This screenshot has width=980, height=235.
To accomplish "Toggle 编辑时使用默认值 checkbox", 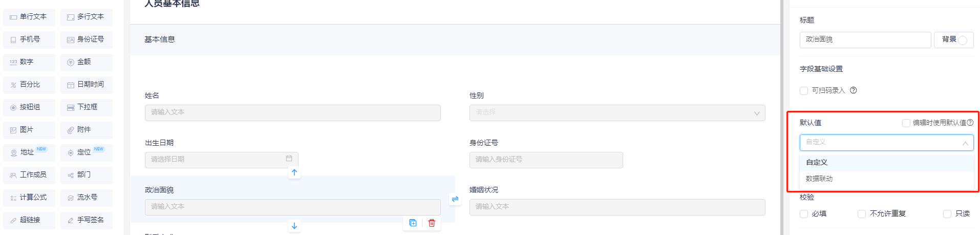I will (906, 123).
